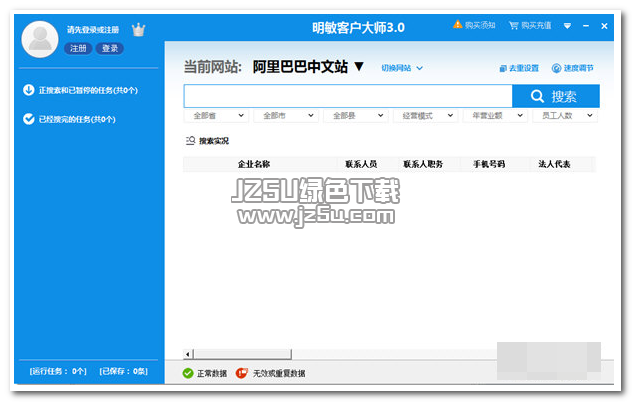Click the crown VIP icon
The image size is (632, 402).
pos(138,29)
